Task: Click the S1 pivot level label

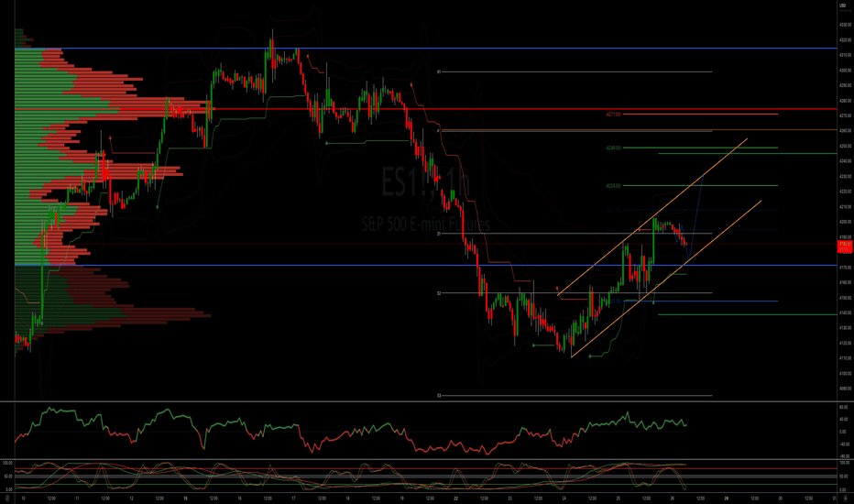Action: (x=439, y=234)
